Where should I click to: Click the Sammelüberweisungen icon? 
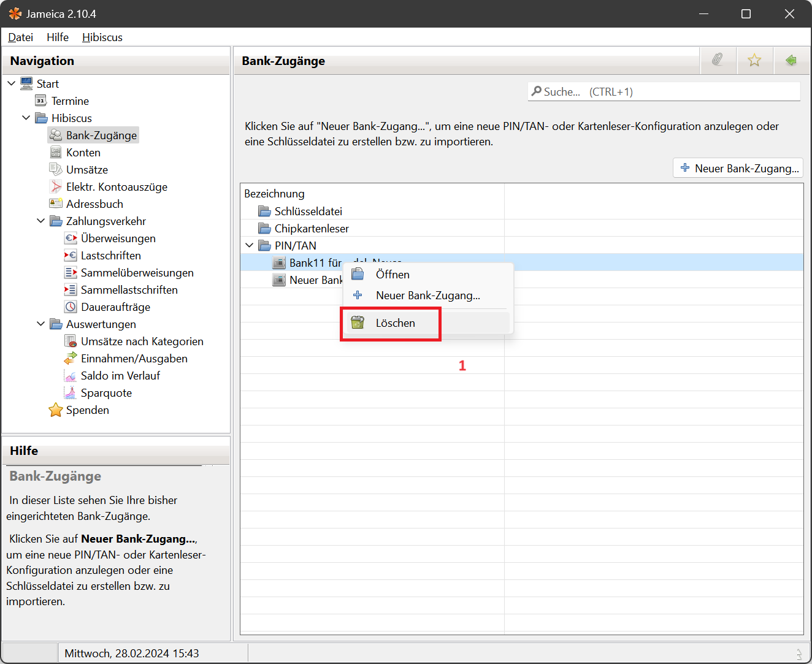[71, 272]
